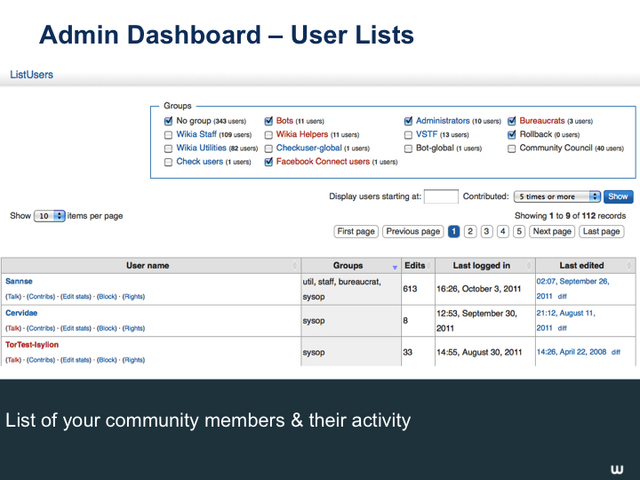Jump to page 5

tap(519, 231)
